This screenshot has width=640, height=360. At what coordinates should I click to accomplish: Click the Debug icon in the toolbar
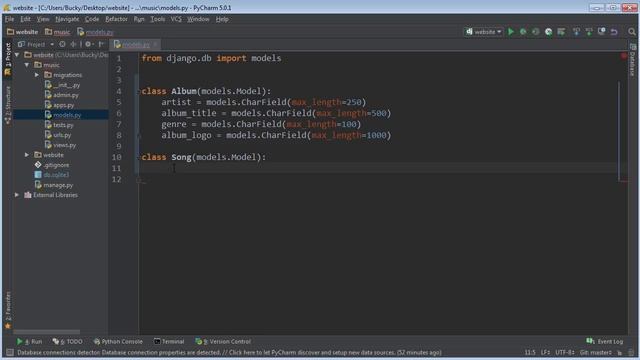click(x=523, y=31)
